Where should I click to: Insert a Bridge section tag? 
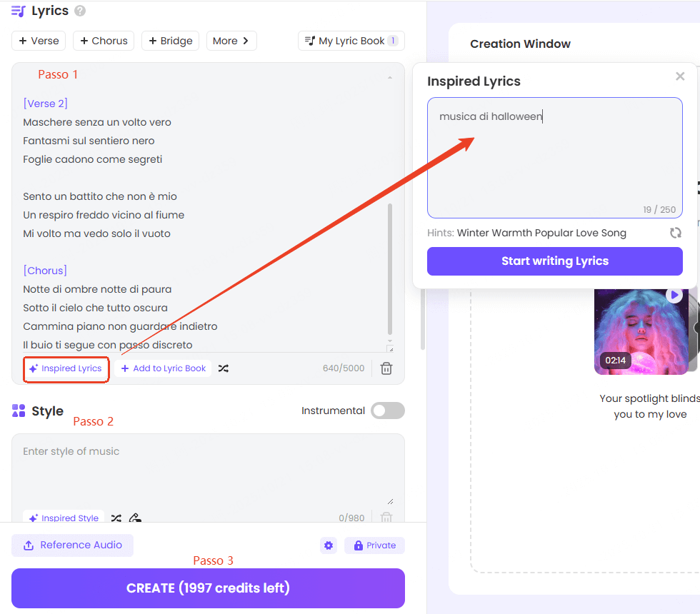click(170, 41)
